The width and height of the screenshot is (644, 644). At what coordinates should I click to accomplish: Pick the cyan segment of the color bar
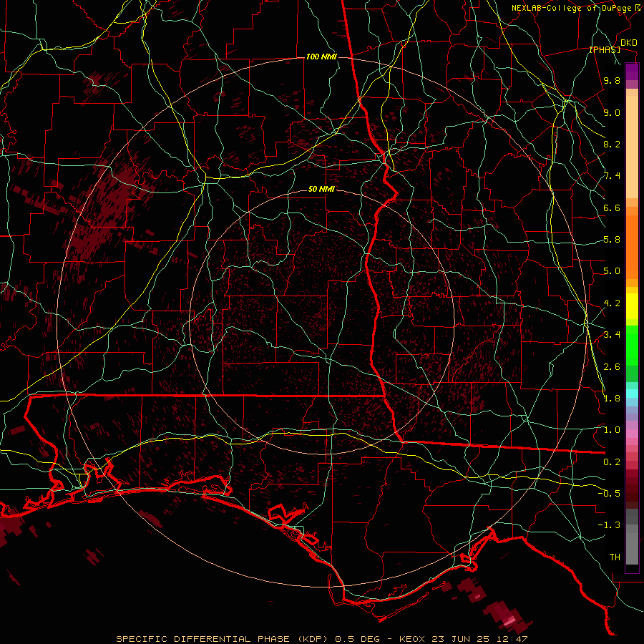click(x=632, y=394)
